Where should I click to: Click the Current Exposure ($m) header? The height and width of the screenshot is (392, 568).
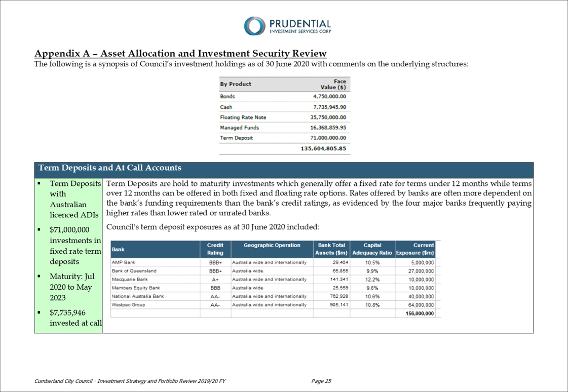415,249
